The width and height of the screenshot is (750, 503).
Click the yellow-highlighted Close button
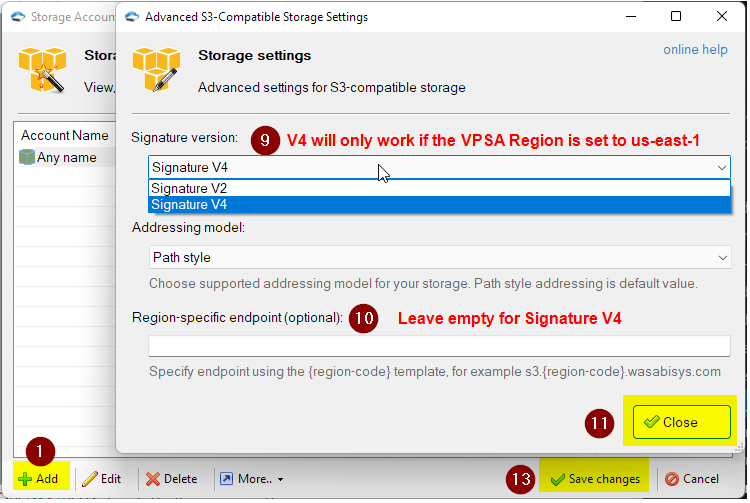(682, 422)
